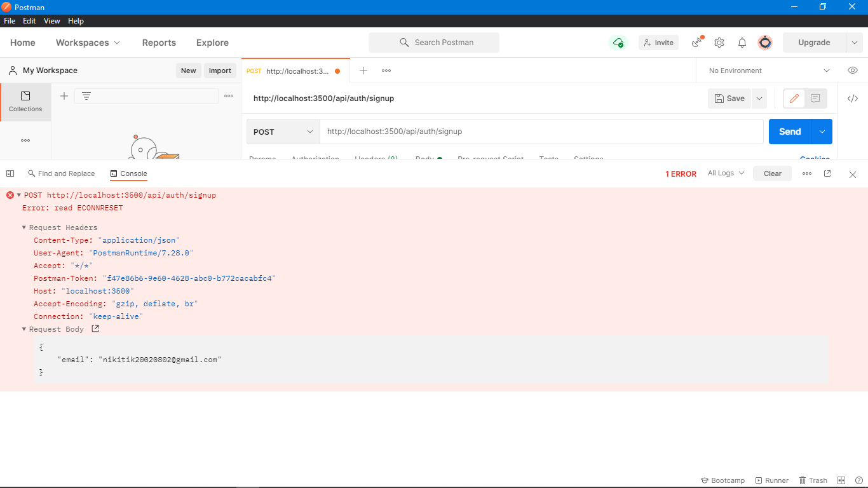Screen dimensions: 868x488
Task: Open the Trash from status bar
Action: [x=813, y=480]
